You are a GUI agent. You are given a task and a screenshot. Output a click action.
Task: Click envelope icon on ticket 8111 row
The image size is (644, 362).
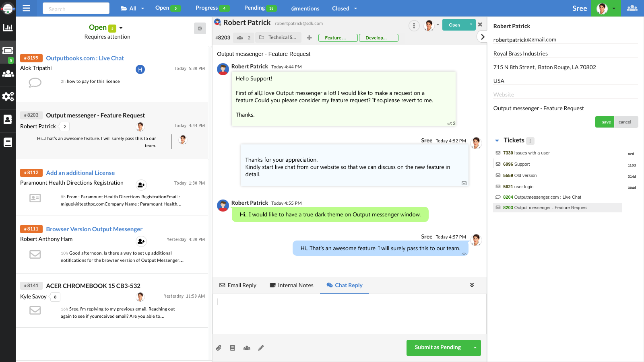[x=35, y=255]
